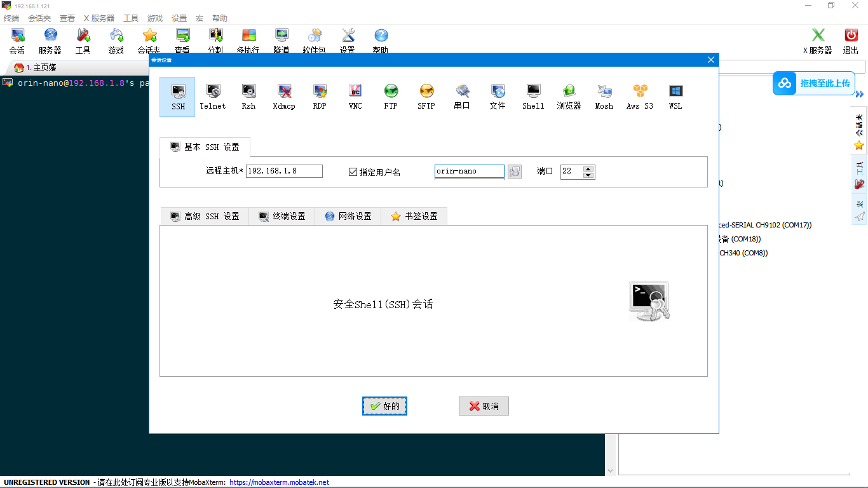Select the RDP session type

320,97
